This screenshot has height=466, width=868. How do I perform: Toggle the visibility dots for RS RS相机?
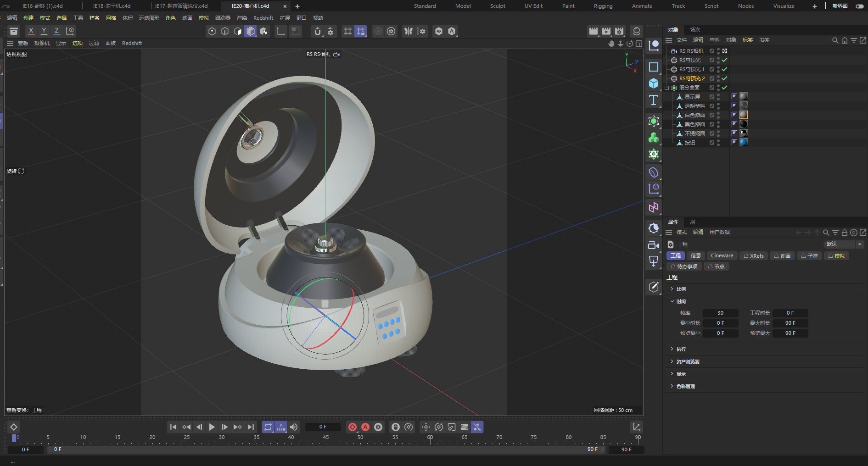(718, 51)
